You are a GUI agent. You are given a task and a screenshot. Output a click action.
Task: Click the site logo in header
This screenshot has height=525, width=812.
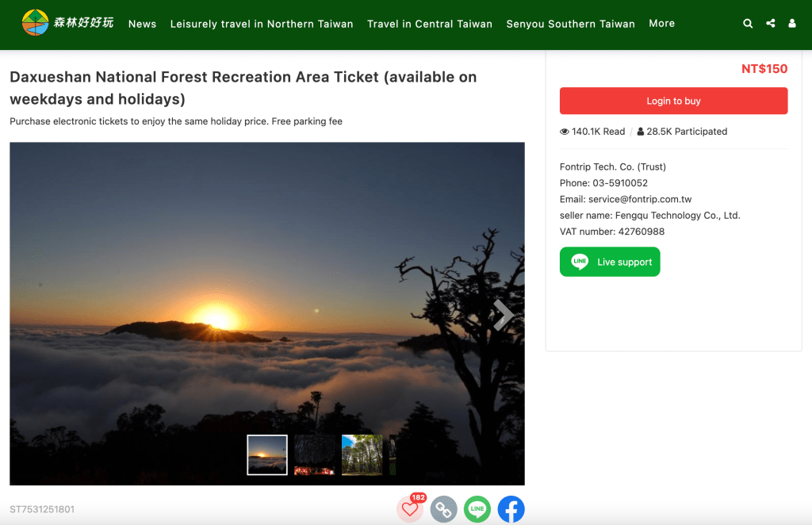pyautogui.click(x=68, y=23)
